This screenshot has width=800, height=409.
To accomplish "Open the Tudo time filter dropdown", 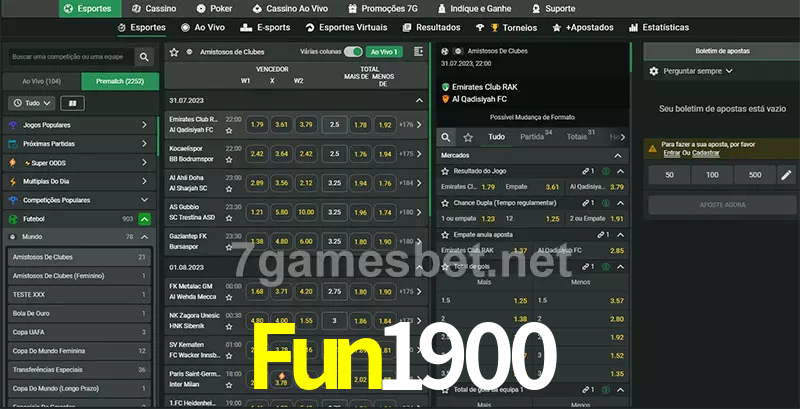I will pyautogui.click(x=31, y=102).
